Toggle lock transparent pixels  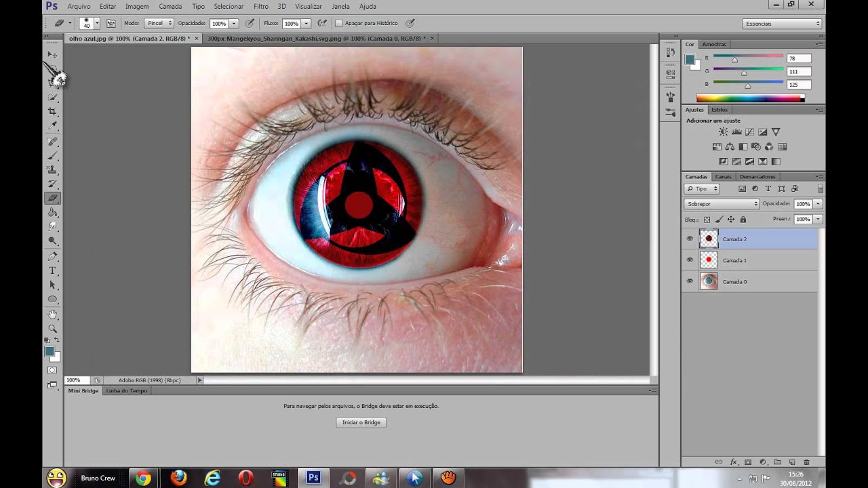(707, 220)
